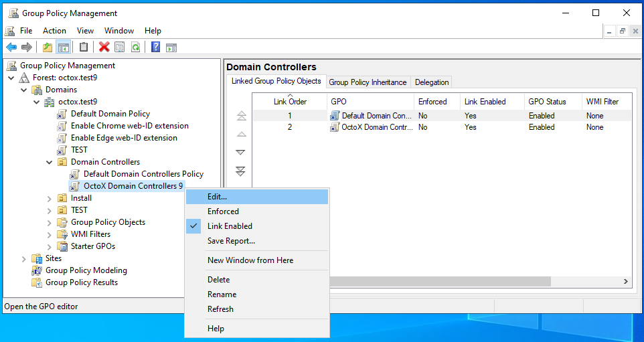
Task: Click the blue Back arrow in toolbar
Action: [x=11, y=47]
